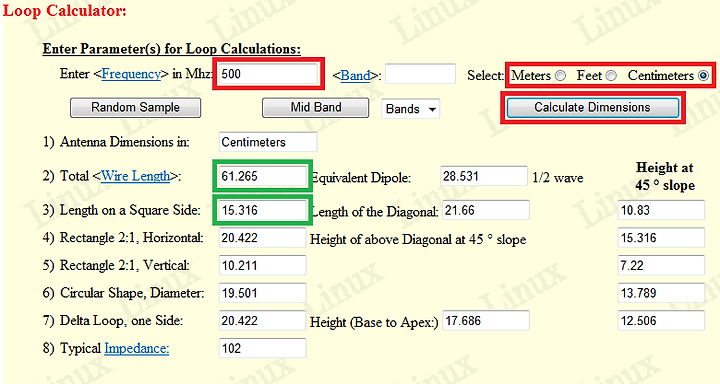Screen dimensions: 720x384
Task: Click the frequency input field showing 500
Action: pos(268,74)
